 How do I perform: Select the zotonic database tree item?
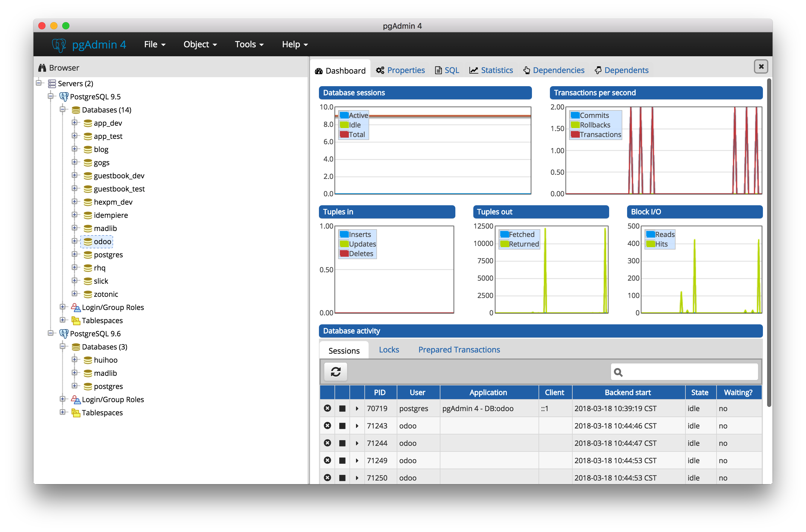[x=106, y=294]
